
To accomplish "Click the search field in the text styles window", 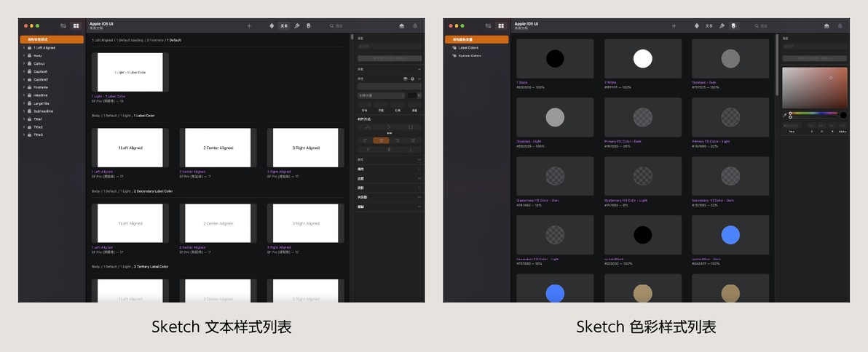I will click(x=360, y=26).
